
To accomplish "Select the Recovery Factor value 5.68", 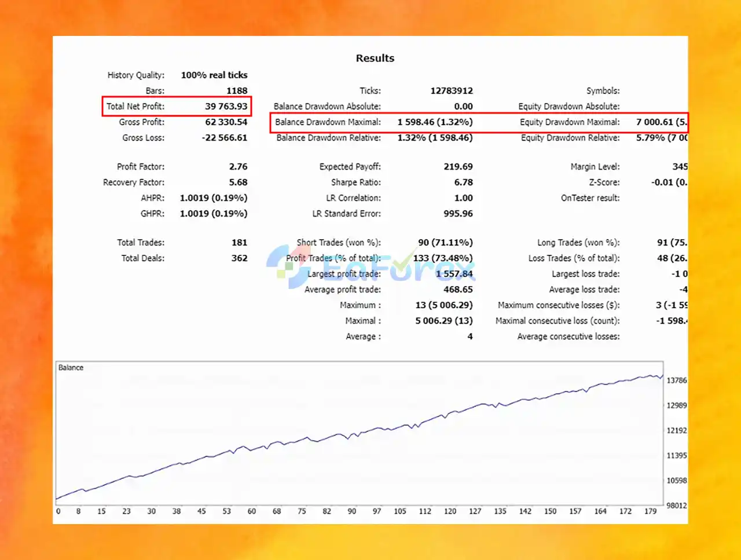I will coord(238,182).
